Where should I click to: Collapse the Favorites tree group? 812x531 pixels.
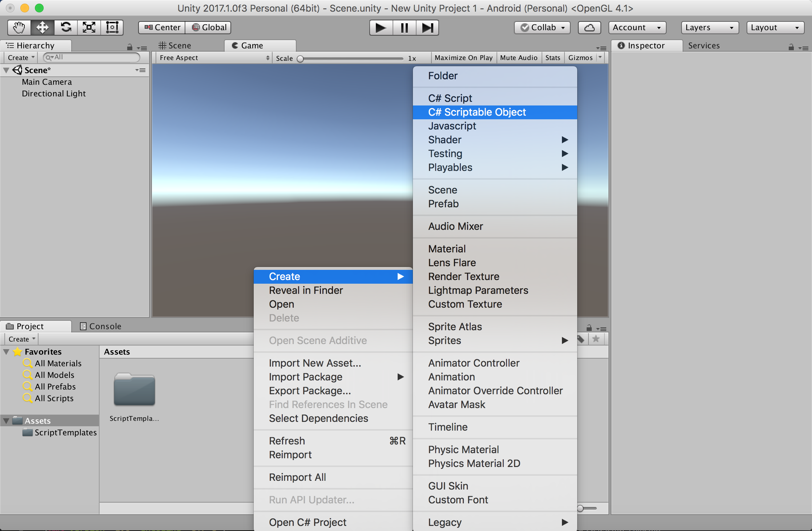(6, 352)
